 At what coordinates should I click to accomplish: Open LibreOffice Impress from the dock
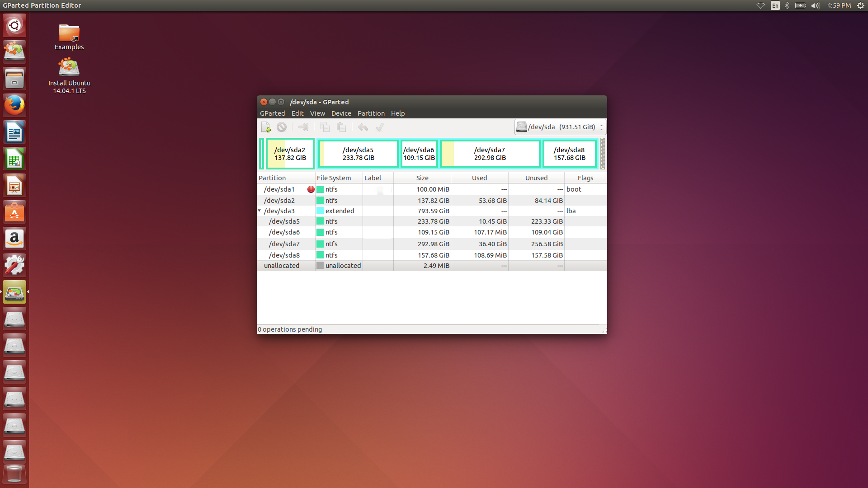14,185
